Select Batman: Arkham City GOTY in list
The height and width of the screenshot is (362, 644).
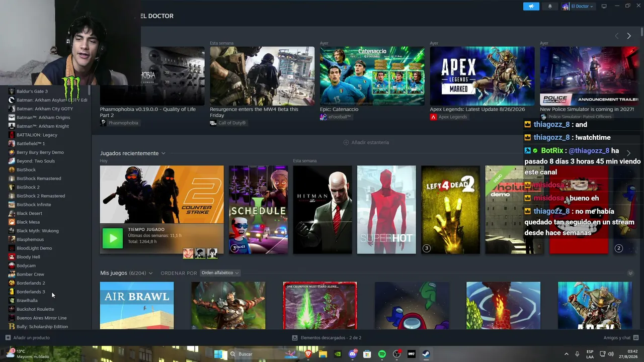tap(45, 109)
